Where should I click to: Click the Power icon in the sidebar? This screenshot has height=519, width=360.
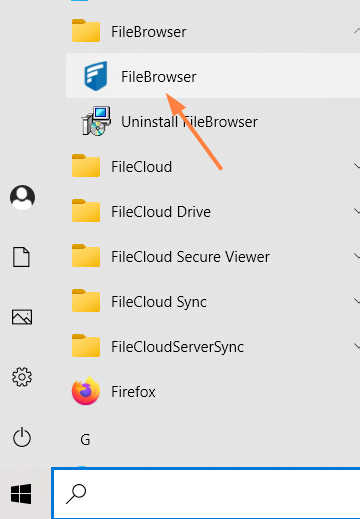(x=22, y=437)
